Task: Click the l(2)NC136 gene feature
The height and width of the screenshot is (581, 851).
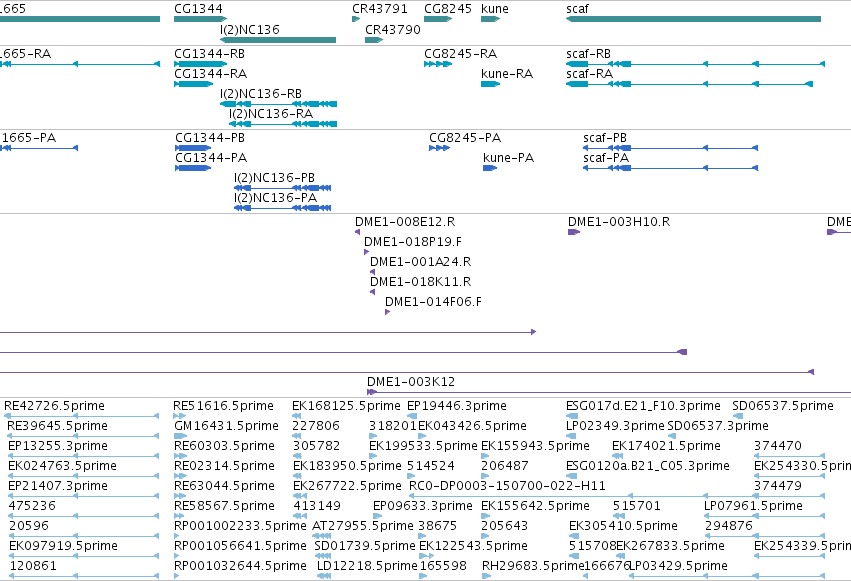Action: pyautogui.click(x=278, y=40)
